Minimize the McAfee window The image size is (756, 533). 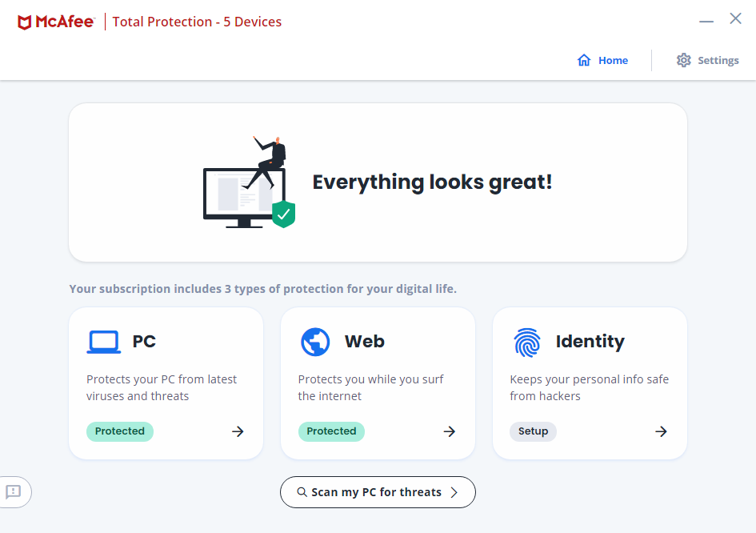click(x=706, y=22)
